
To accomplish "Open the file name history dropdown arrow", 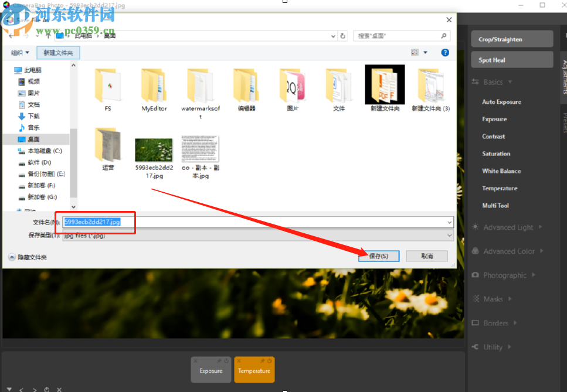I will tap(449, 222).
